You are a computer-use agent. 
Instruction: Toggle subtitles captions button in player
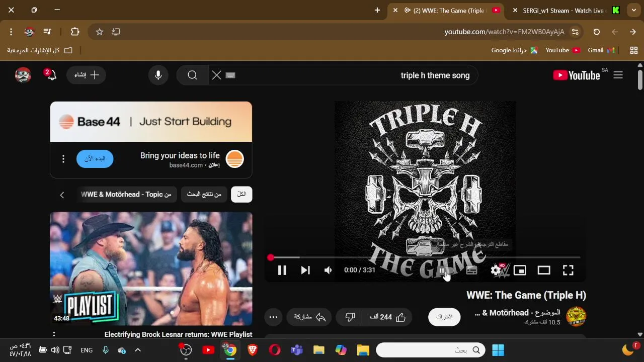point(471,270)
